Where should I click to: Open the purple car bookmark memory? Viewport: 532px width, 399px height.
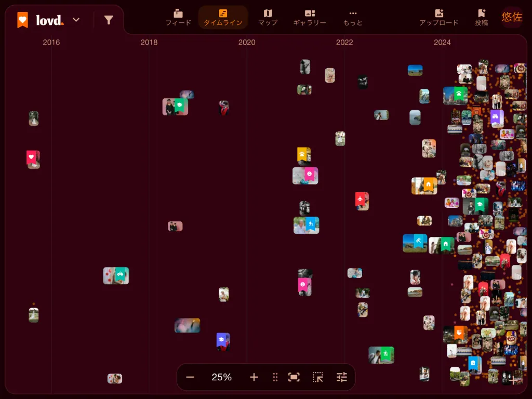click(x=497, y=119)
